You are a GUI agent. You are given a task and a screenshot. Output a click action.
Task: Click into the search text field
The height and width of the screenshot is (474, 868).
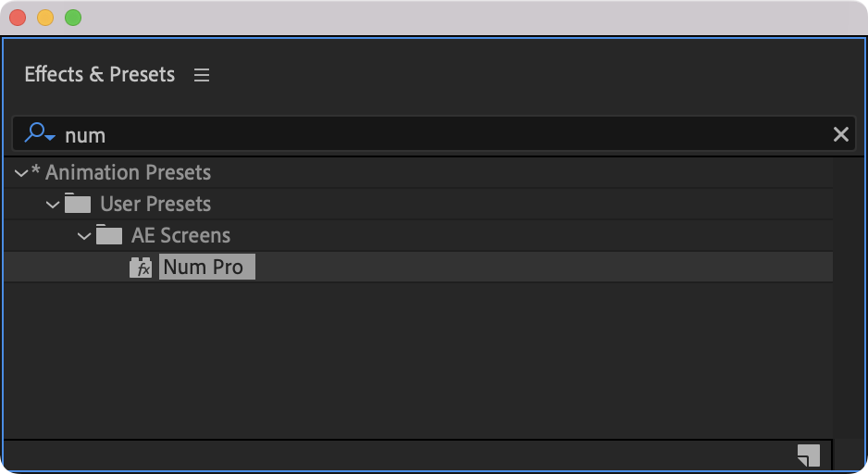pyautogui.click(x=444, y=135)
